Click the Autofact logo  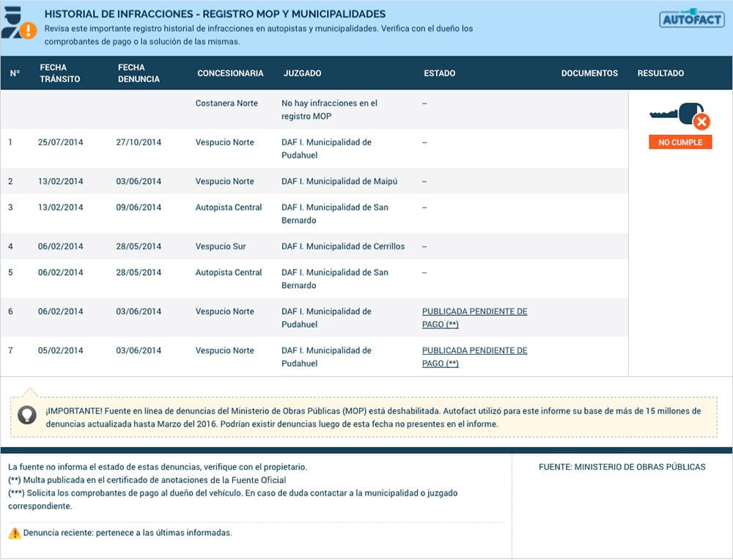[x=682, y=18]
